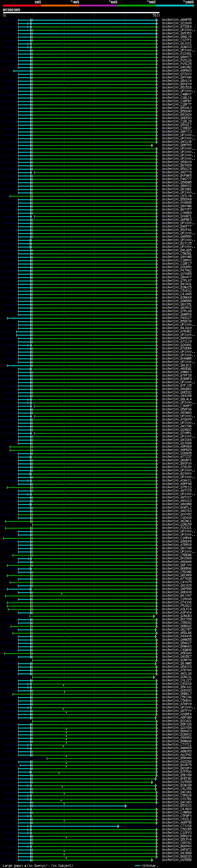The width and height of the screenshot is (197, 868).
Task: Select label UniRef100_B6QCQ3
Action: pyautogui.click(x=176, y=857)
